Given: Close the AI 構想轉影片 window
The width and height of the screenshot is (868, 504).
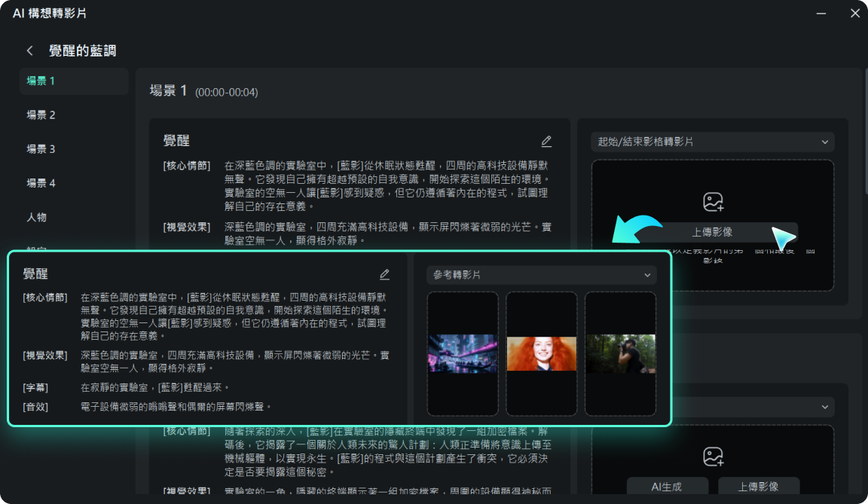Looking at the screenshot, I should [x=854, y=14].
